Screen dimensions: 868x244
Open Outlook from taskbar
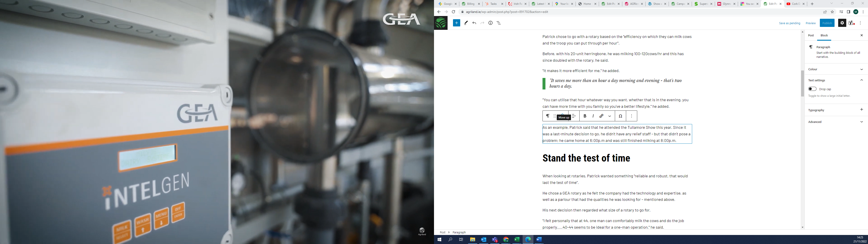click(x=484, y=240)
